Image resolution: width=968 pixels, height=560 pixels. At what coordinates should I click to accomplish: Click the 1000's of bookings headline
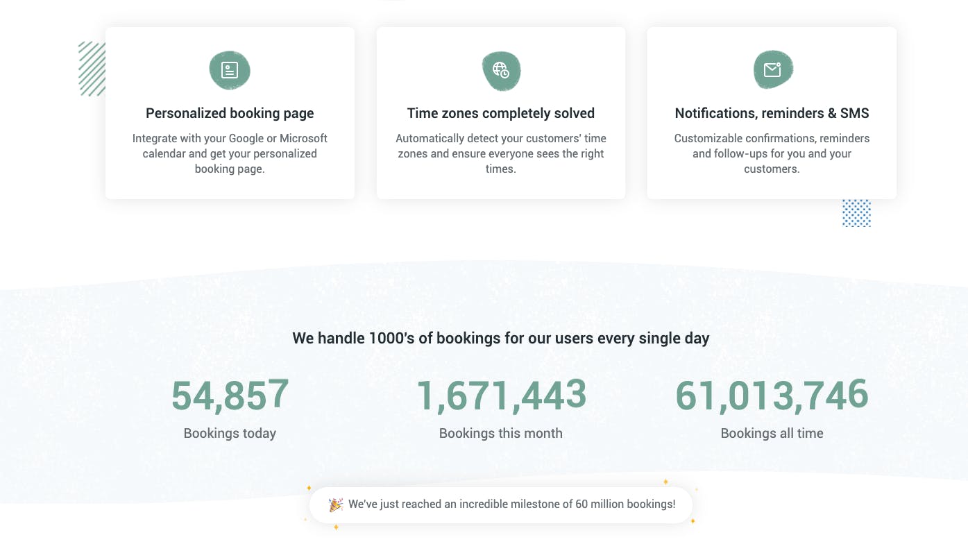[501, 339]
